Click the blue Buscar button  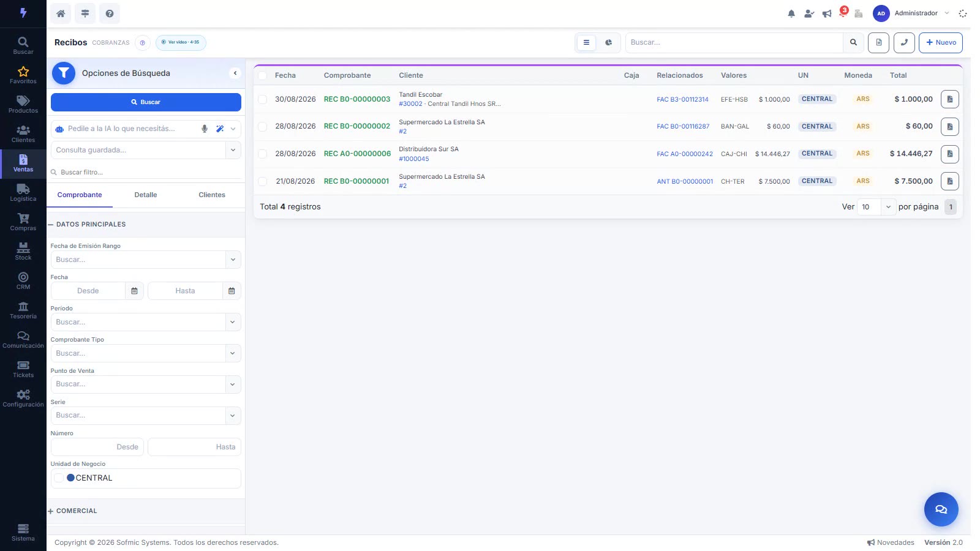(x=146, y=102)
